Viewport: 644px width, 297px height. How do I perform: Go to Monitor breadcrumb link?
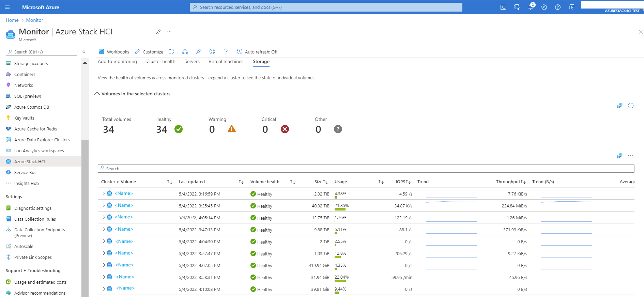(35, 20)
